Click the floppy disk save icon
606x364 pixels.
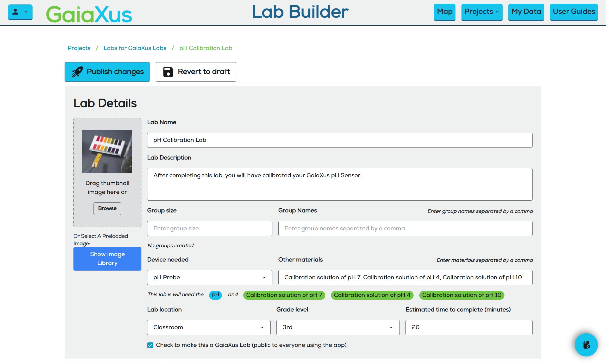point(168,72)
